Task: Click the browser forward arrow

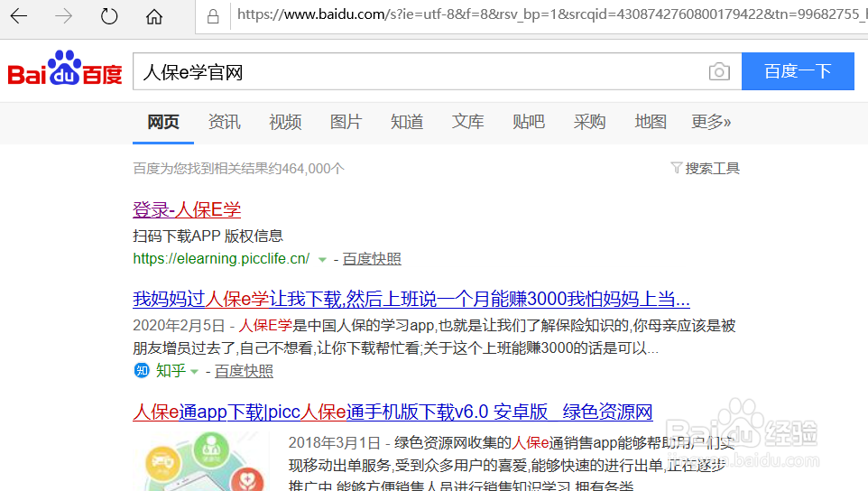Action: [64, 16]
